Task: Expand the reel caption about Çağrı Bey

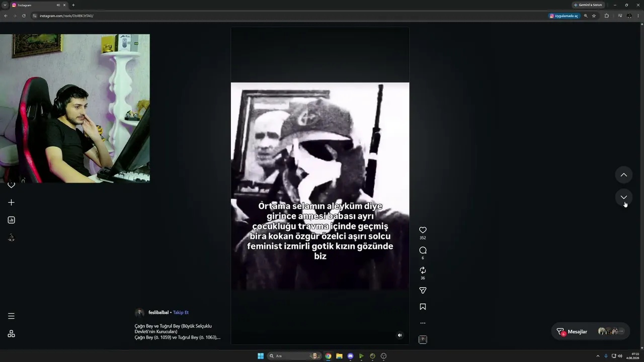Action: point(178,332)
